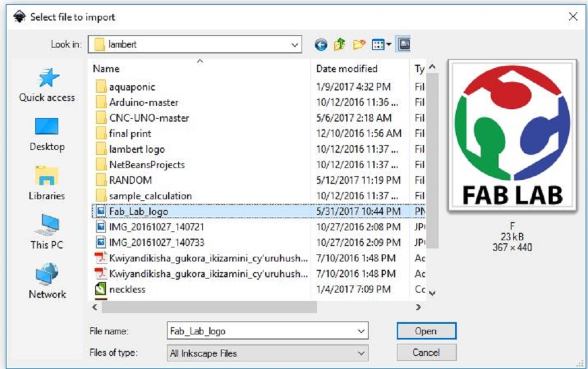Select the Fab_Lab_logo image file
This screenshot has height=369, width=588.
(258, 212)
